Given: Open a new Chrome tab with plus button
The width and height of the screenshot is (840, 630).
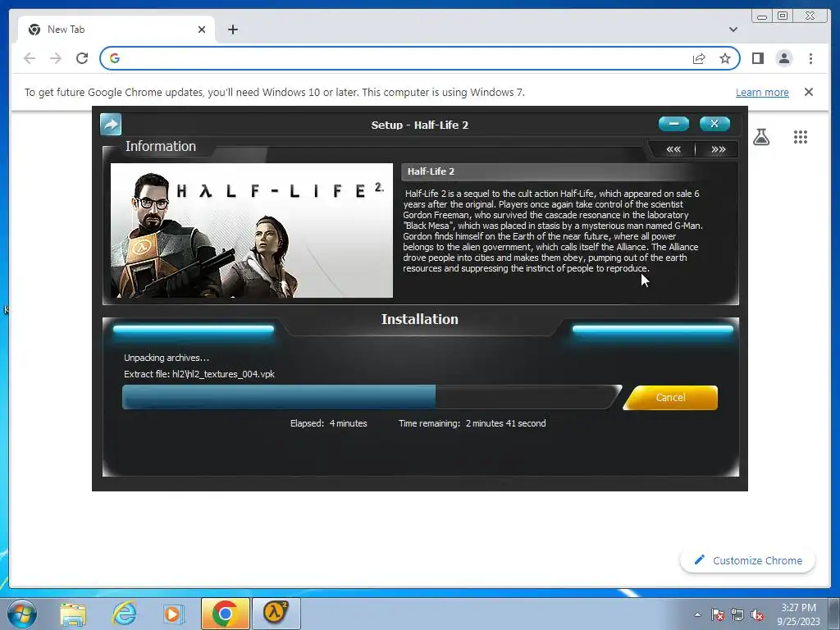Looking at the screenshot, I should point(232,30).
